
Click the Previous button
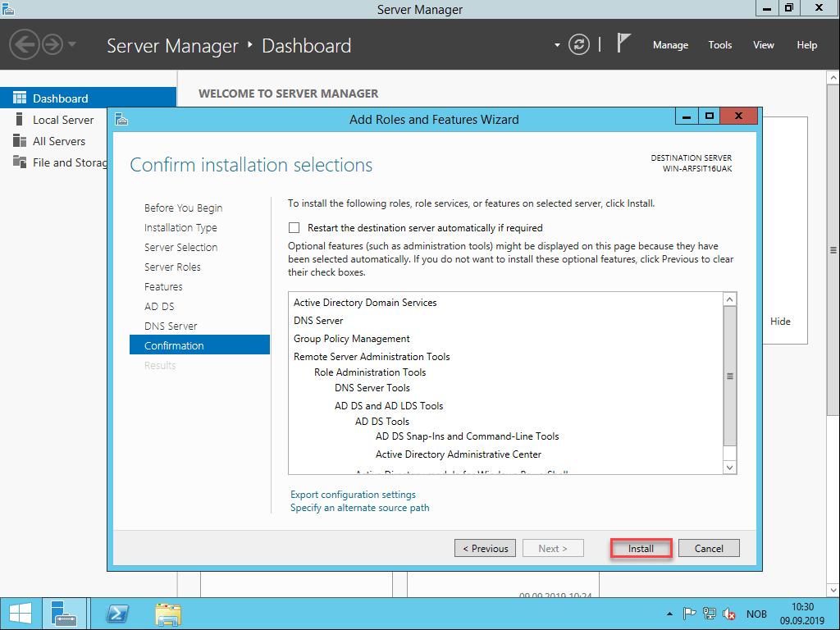coord(485,548)
